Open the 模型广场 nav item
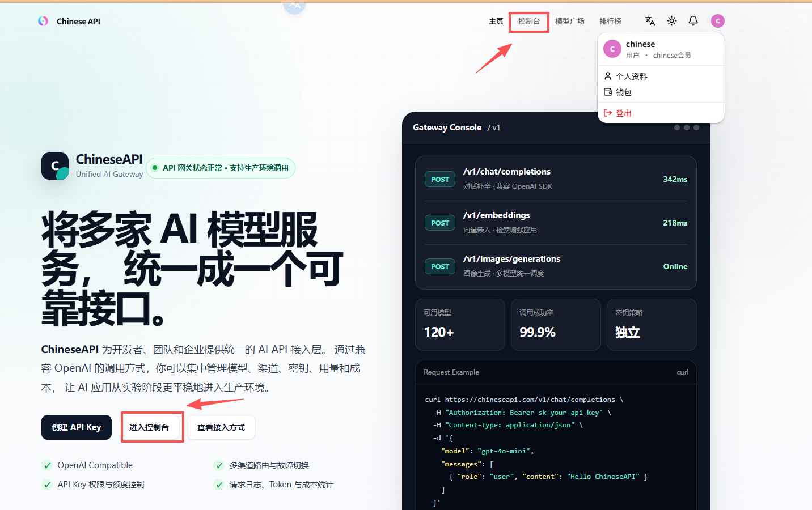The height and width of the screenshot is (510, 812). pos(570,21)
